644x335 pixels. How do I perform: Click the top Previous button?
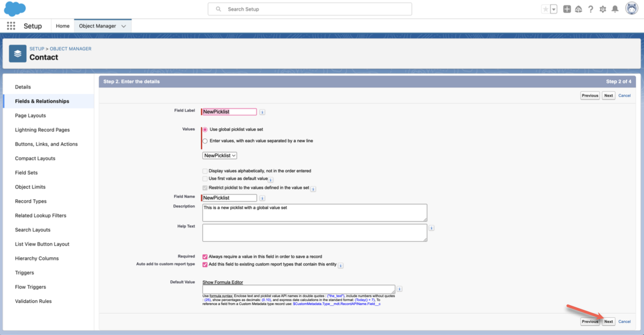tap(590, 95)
